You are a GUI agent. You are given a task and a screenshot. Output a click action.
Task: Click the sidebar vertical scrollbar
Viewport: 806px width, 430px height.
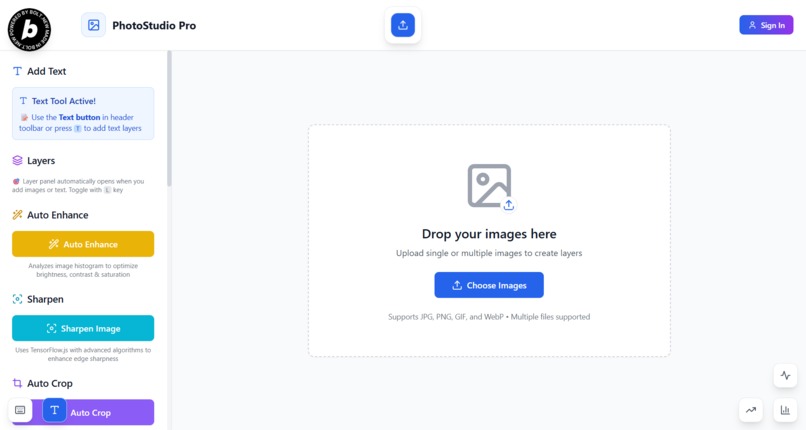click(x=169, y=119)
